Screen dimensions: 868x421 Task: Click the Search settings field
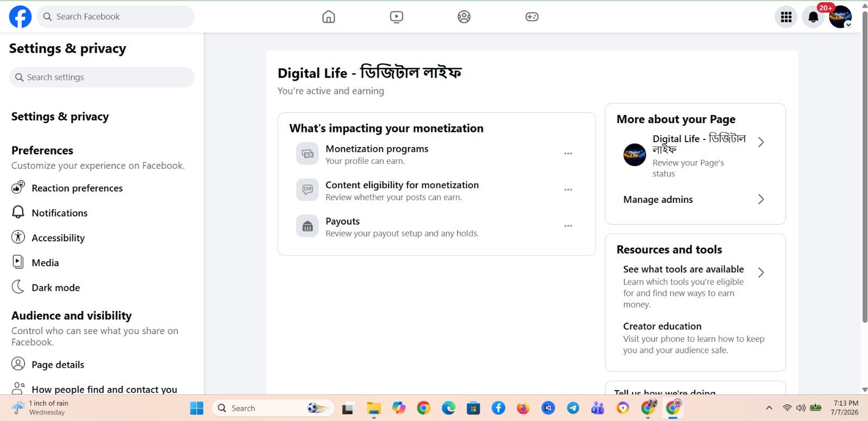click(102, 77)
